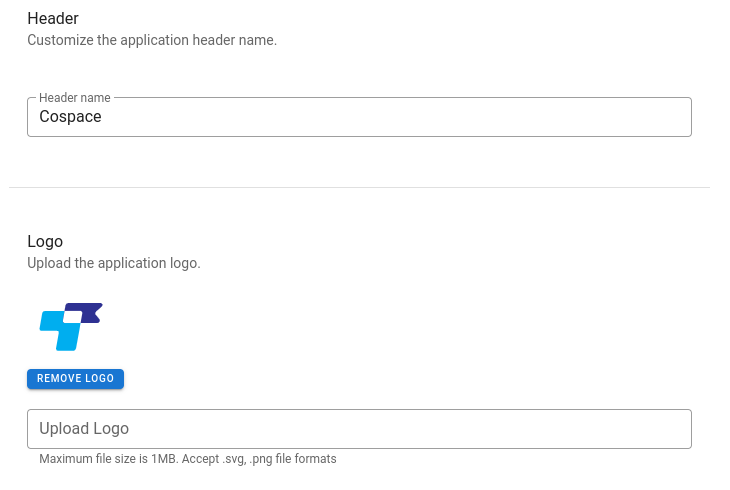Viewport: 730px width, 490px height.
Task: Select the 'Header' section heading
Action: 53,19
